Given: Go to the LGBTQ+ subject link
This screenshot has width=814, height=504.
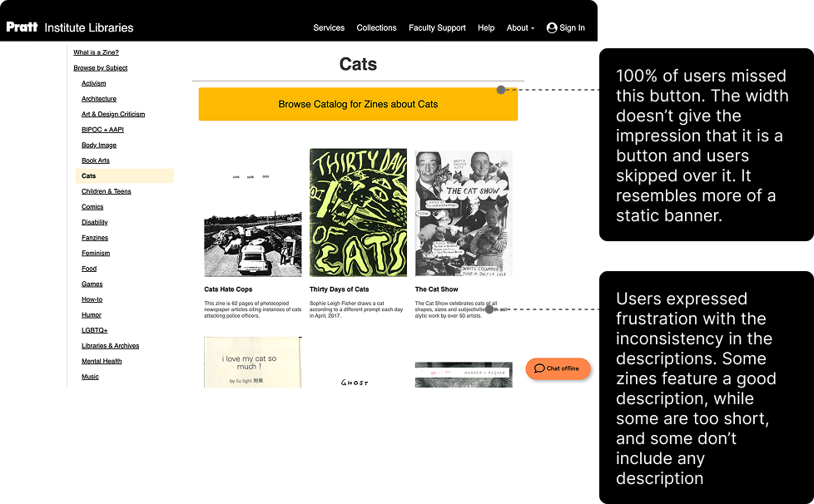Looking at the screenshot, I should click(x=95, y=330).
